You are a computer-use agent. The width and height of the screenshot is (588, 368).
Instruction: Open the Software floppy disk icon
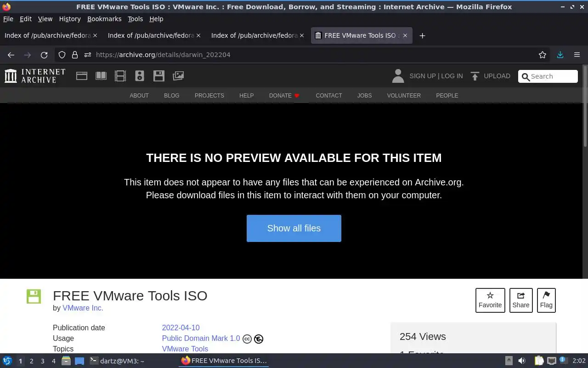coord(159,76)
